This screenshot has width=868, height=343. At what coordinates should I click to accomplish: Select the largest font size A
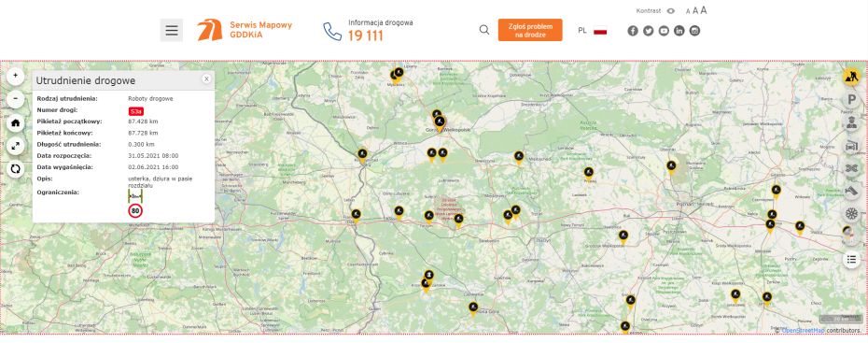pos(704,10)
